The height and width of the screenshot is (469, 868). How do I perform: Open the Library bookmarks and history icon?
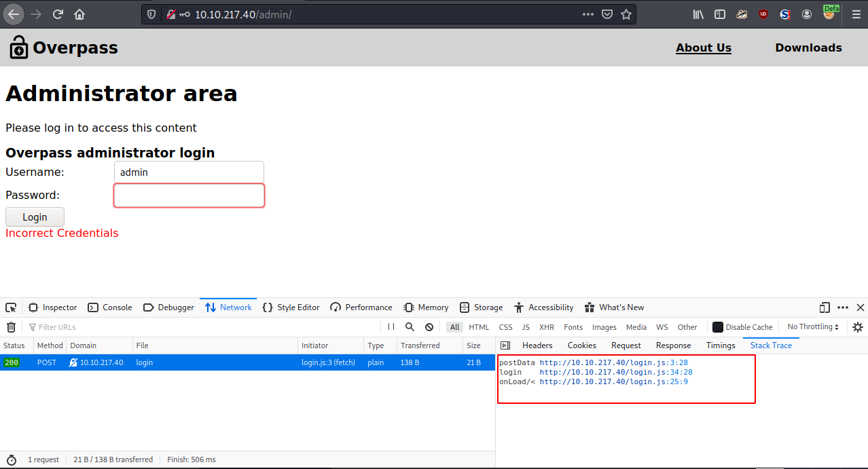click(698, 14)
